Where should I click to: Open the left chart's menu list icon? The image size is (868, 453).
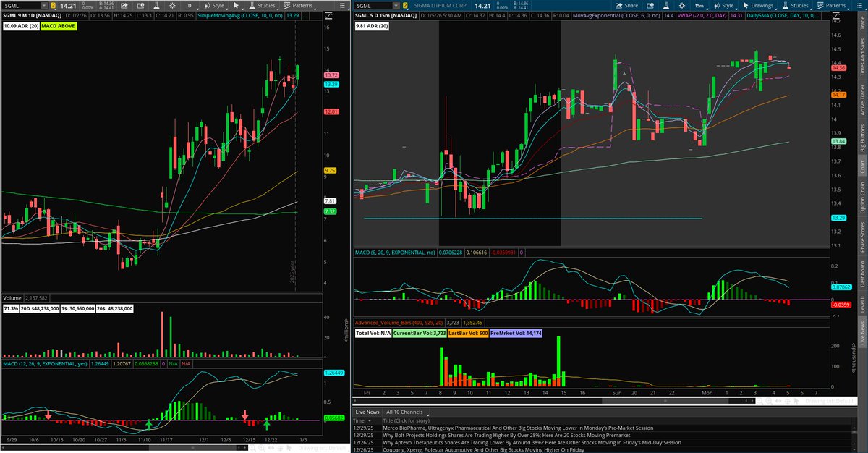point(342,6)
